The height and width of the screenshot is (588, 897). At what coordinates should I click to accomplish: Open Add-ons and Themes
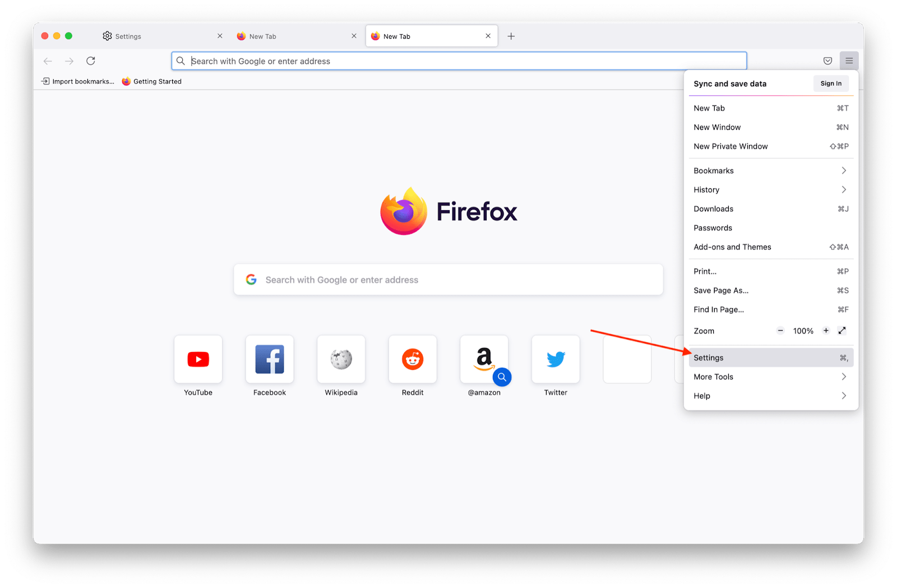tap(771, 247)
